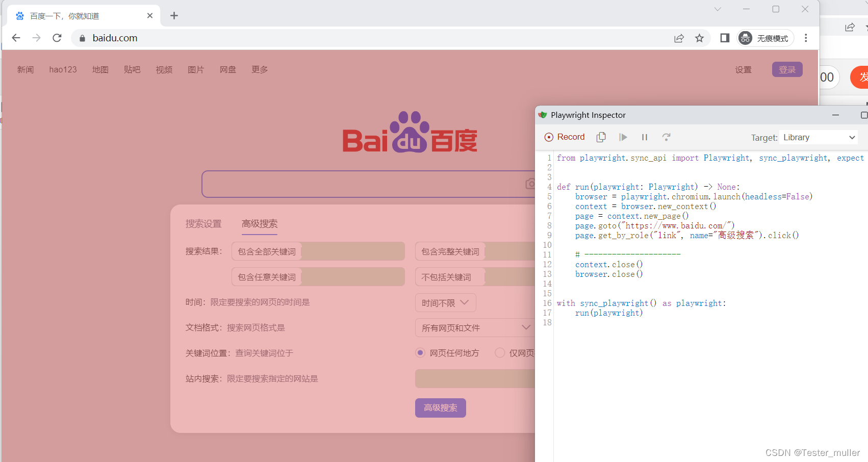Click the 包含全部关键词 input field
This screenshot has height=462, width=868.
(353, 251)
